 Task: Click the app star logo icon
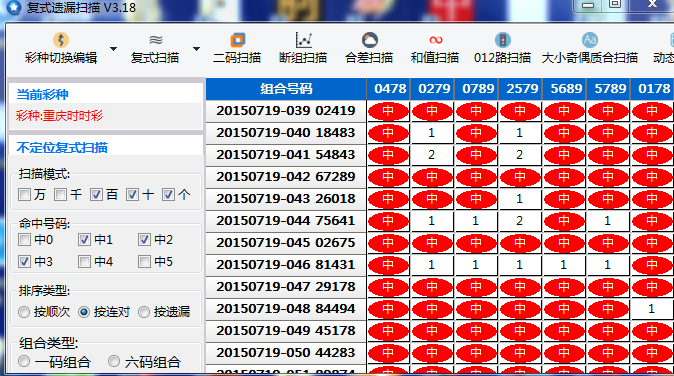[x=14, y=7]
